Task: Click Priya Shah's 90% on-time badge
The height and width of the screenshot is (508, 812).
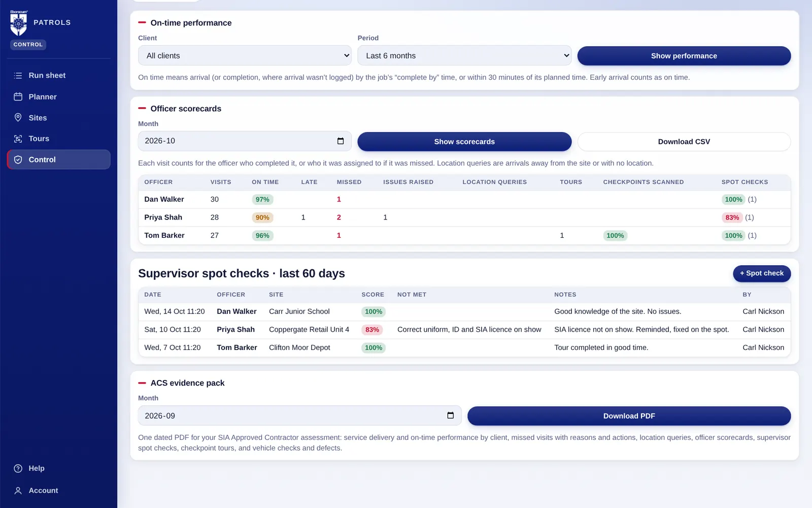Action: (262, 217)
